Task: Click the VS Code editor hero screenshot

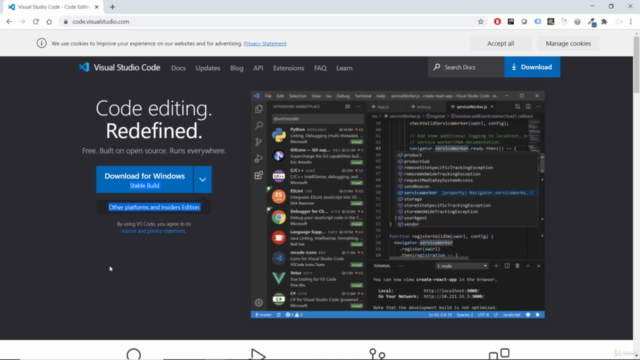Action: pyautogui.click(x=398, y=204)
